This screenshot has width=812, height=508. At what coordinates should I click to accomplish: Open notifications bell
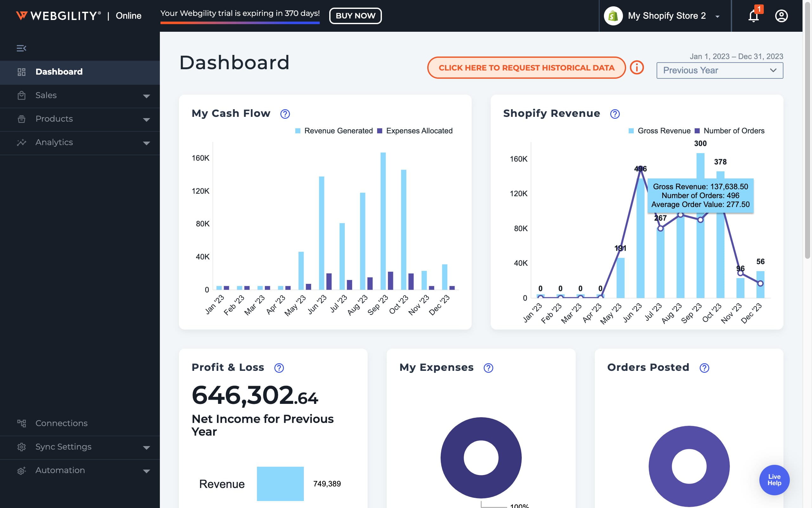coord(754,16)
